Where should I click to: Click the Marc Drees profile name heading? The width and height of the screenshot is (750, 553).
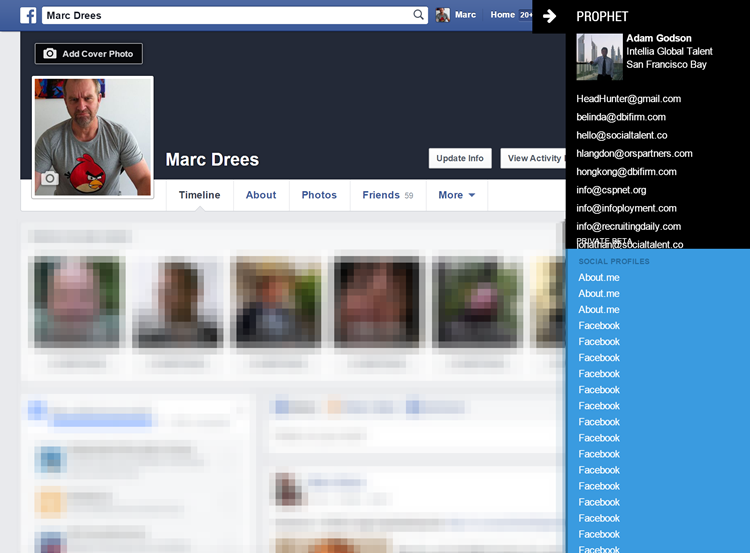tap(212, 159)
